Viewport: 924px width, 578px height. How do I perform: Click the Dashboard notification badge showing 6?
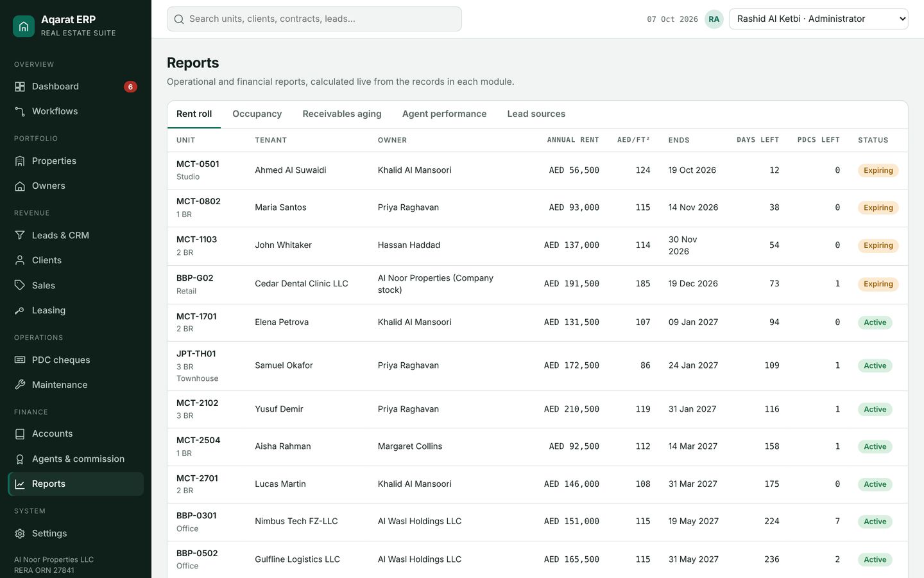pyautogui.click(x=130, y=87)
